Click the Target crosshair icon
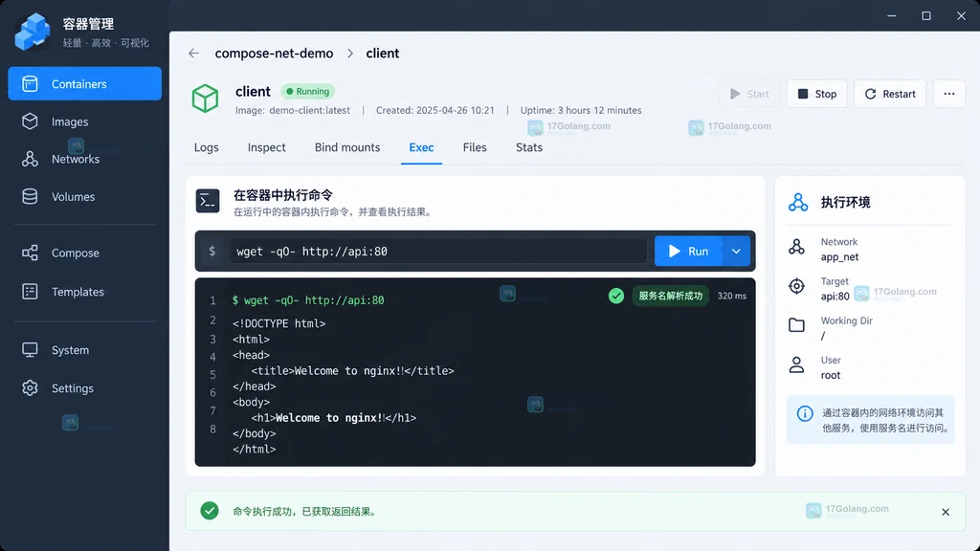The image size is (980, 551). [x=797, y=286]
